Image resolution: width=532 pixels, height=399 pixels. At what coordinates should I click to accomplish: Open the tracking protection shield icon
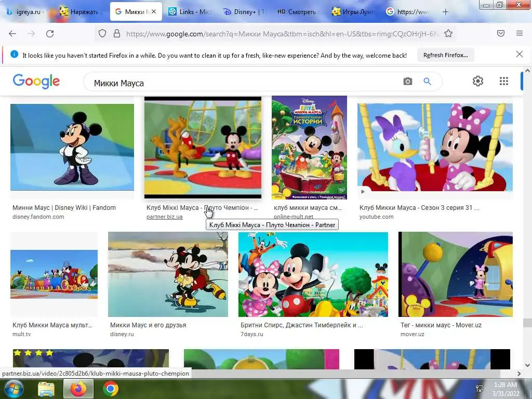[102, 33]
